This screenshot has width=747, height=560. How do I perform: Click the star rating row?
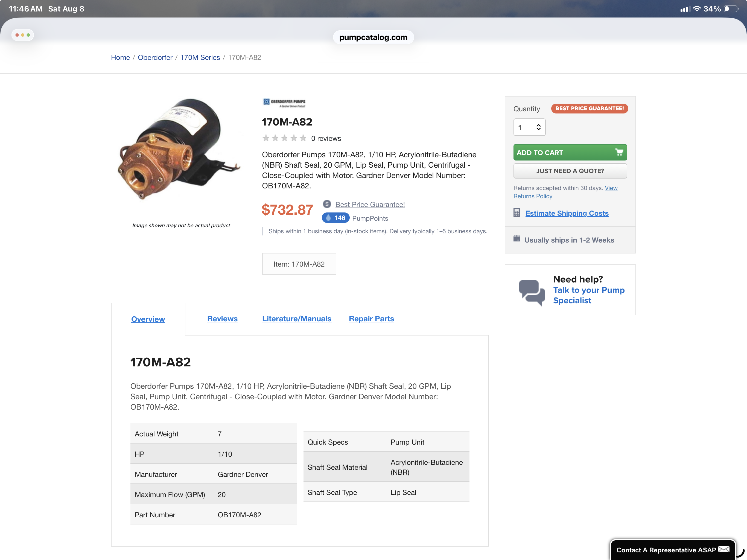point(284,138)
